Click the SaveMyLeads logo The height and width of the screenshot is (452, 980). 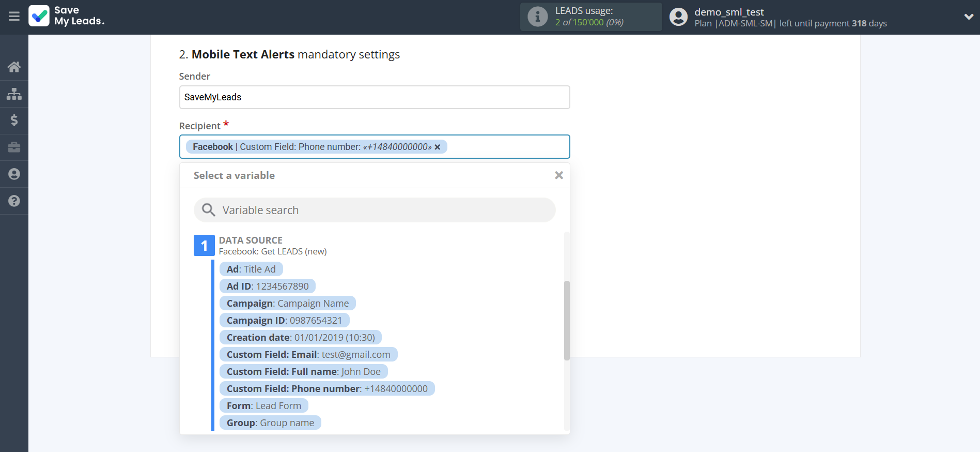coord(67,16)
